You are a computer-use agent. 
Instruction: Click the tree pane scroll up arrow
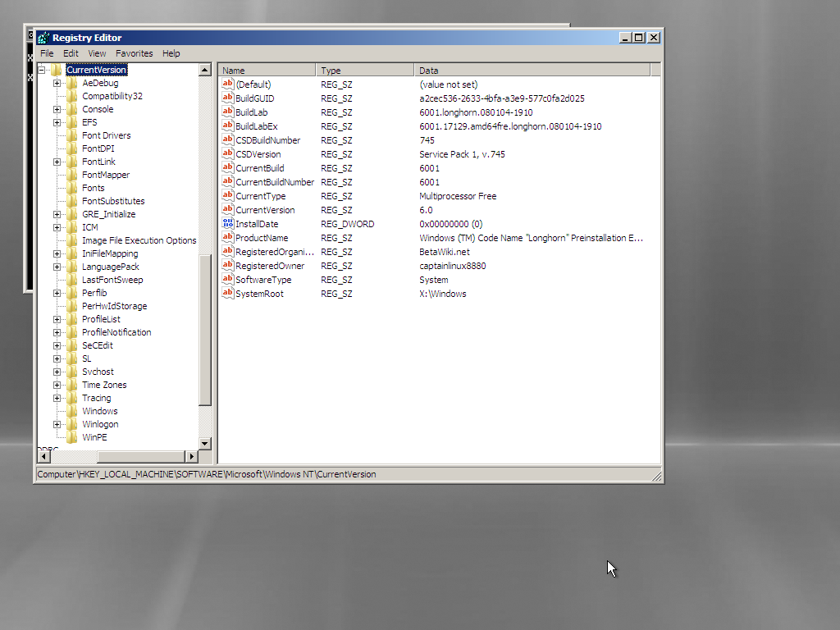coord(205,71)
